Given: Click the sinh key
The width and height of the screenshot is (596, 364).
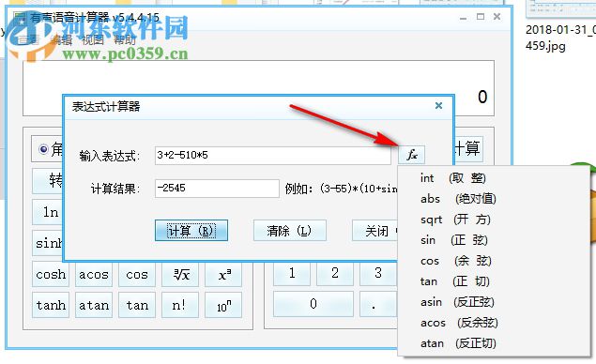Looking at the screenshot, I should click(48, 243).
